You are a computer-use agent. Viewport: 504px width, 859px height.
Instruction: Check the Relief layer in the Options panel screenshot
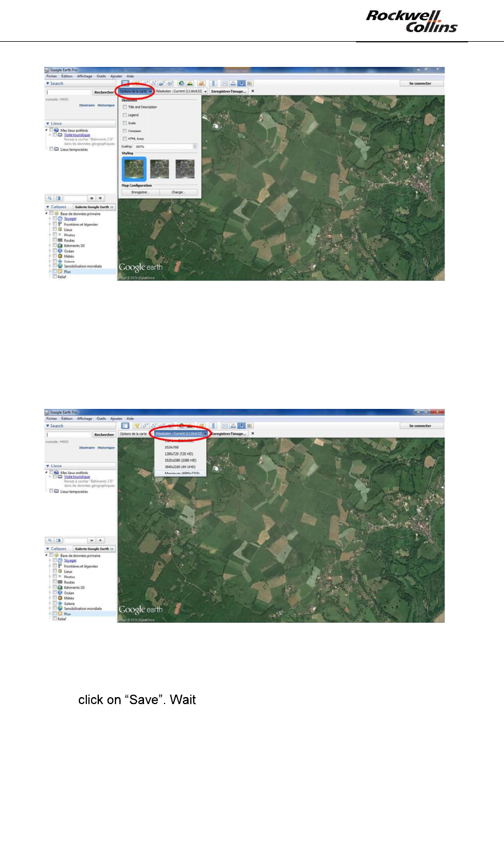tap(55, 276)
